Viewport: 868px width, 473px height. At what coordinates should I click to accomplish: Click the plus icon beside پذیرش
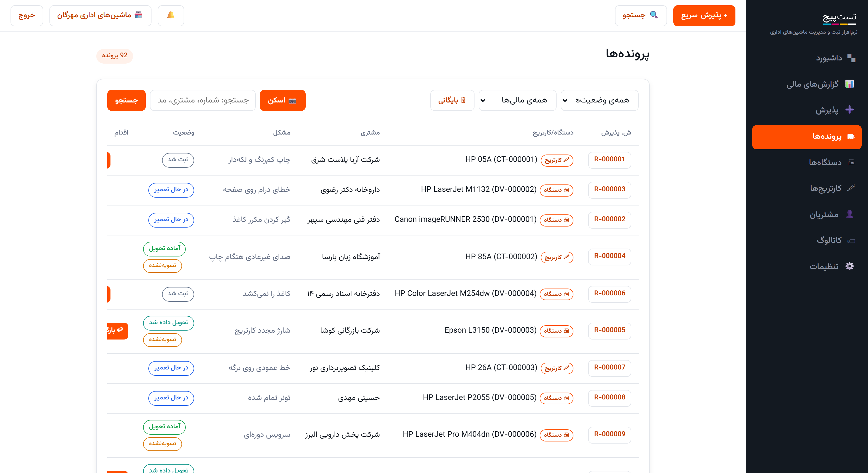click(x=850, y=110)
